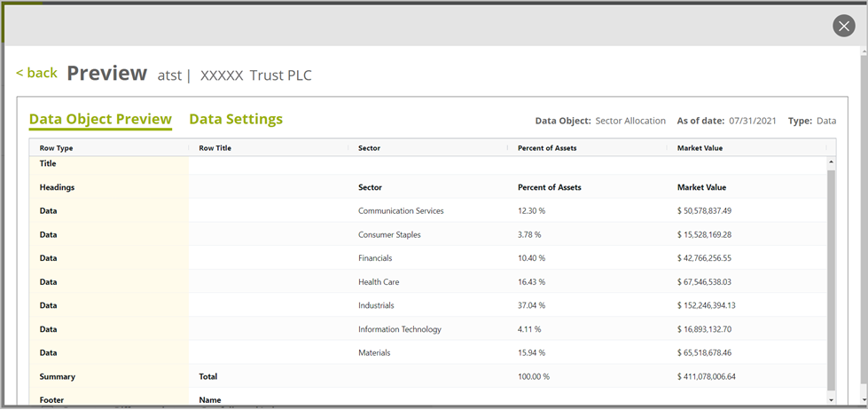
Task: Click the bold Sector heading in Headings row
Action: tap(370, 187)
